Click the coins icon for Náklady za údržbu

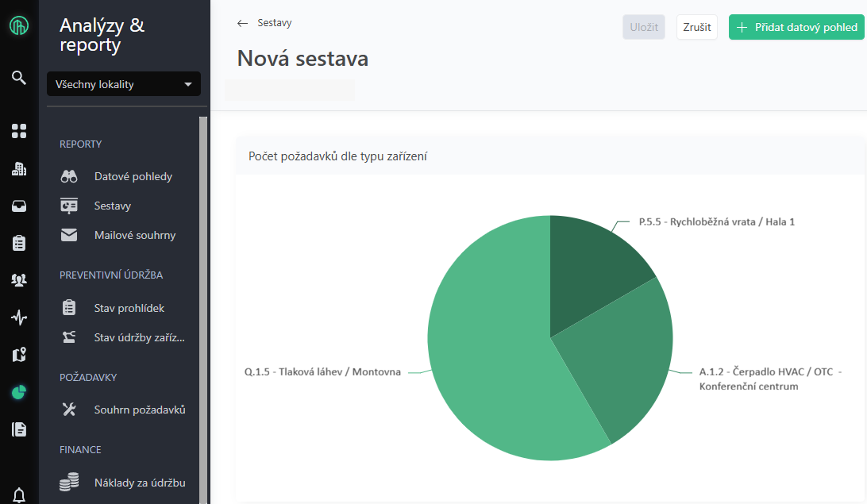[x=69, y=482]
